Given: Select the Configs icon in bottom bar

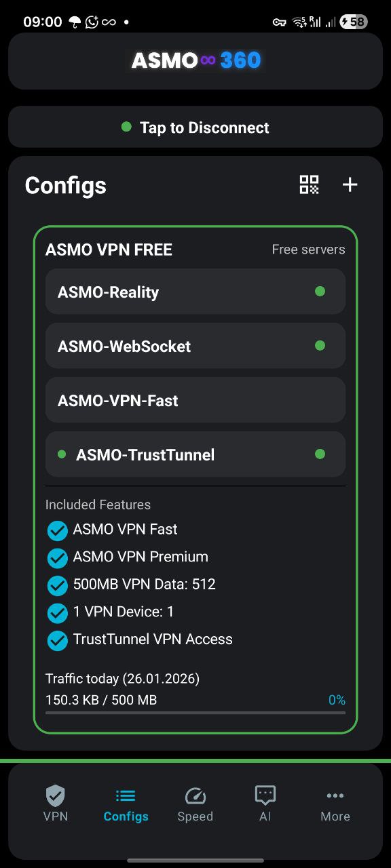Looking at the screenshot, I should click(x=125, y=795).
